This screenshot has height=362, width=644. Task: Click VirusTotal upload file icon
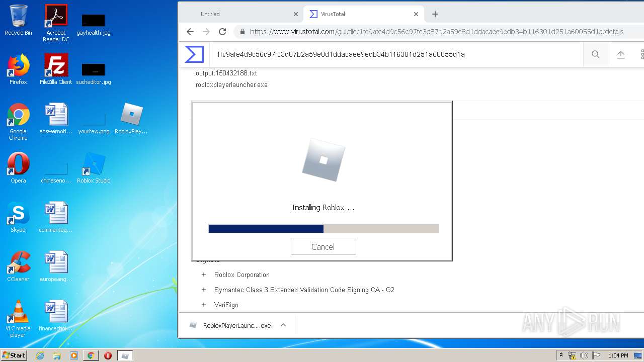(x=621, y=54)
